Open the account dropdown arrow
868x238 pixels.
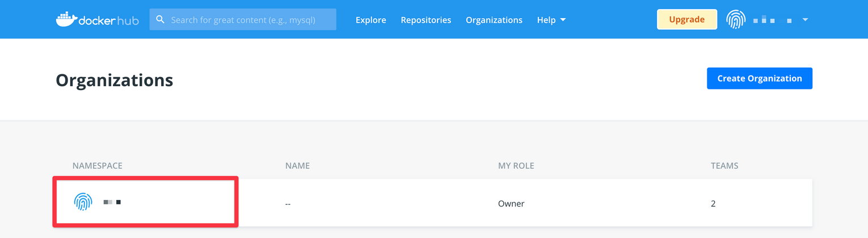[x=805, y=20]
